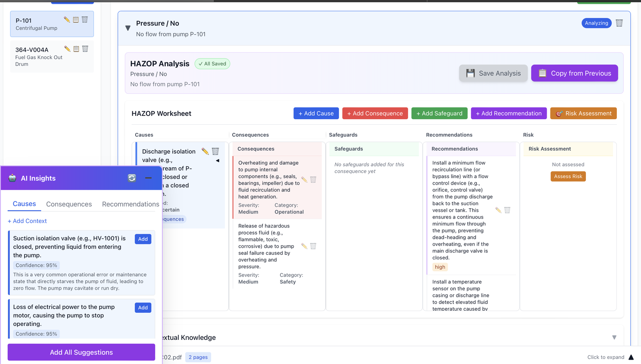Viewport: 641px width, 364px height.
Task: Delete the minimum flow recirculation recommendation
Action: (x=507, y=210)
